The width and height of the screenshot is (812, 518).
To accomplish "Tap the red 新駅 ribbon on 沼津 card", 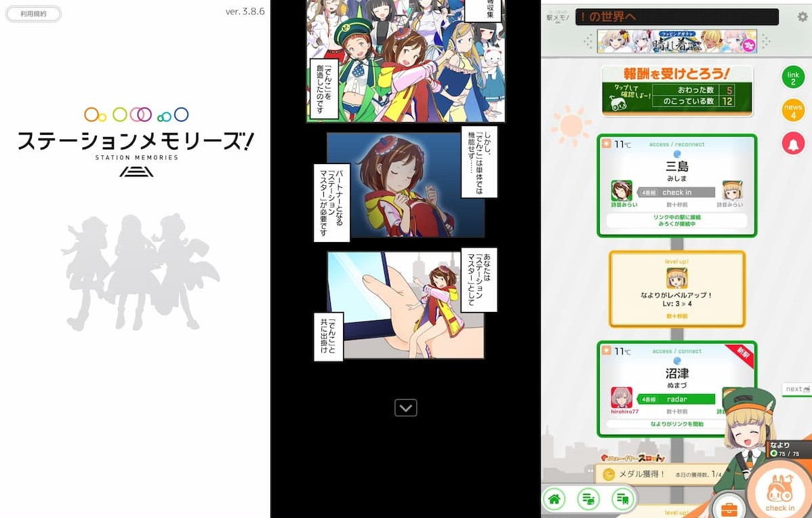I will [742, 356].
